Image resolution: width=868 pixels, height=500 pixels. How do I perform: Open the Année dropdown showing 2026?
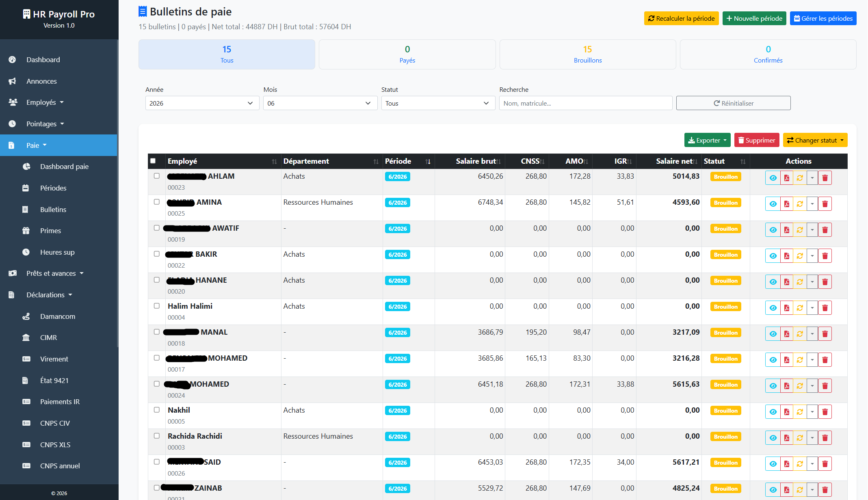(x=202, y=103)
